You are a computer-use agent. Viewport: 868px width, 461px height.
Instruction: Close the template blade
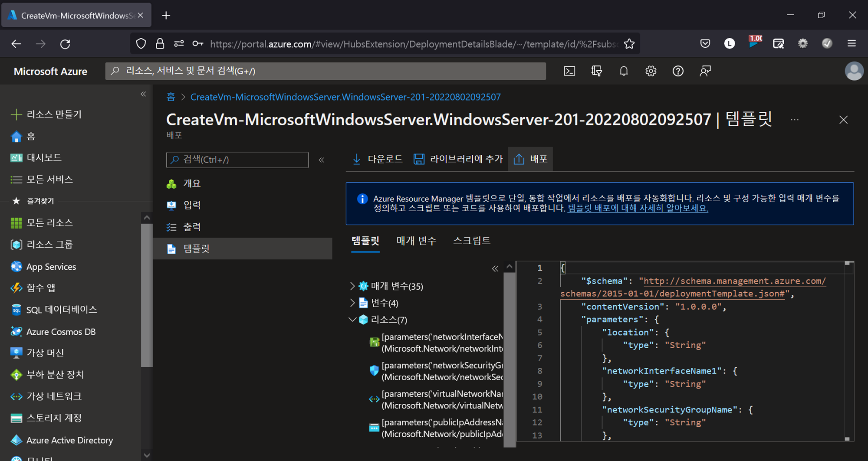click(843, 120)
